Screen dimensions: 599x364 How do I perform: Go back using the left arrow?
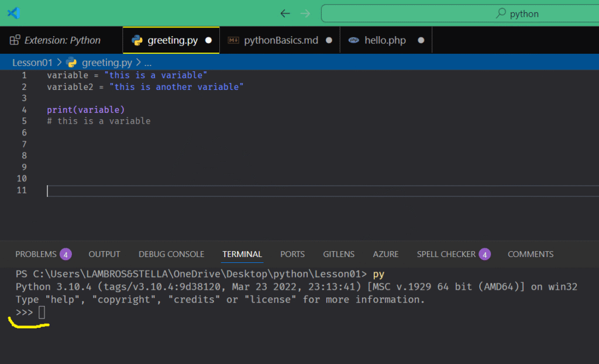[x=285, y=13]
